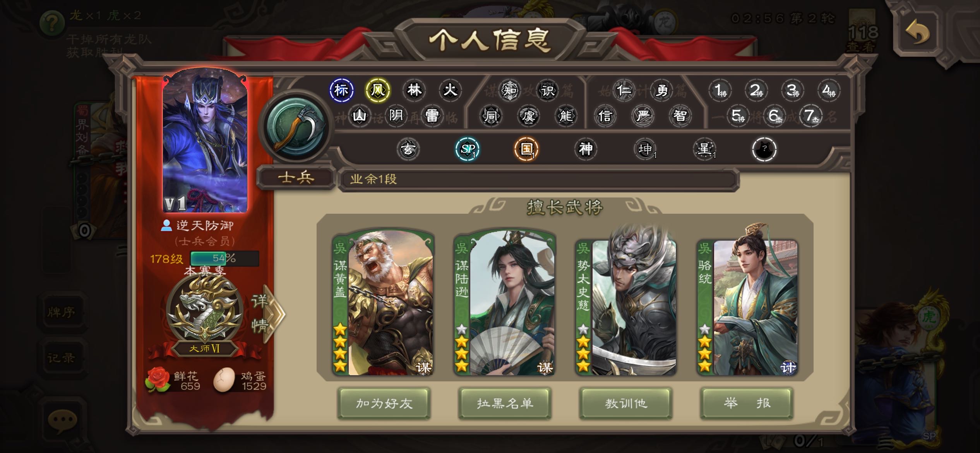Image resolution: width=980 pixels, height=453 pixels.
Task: Select the highlighted 风 pack badge
Action: [x=377, y=90]
